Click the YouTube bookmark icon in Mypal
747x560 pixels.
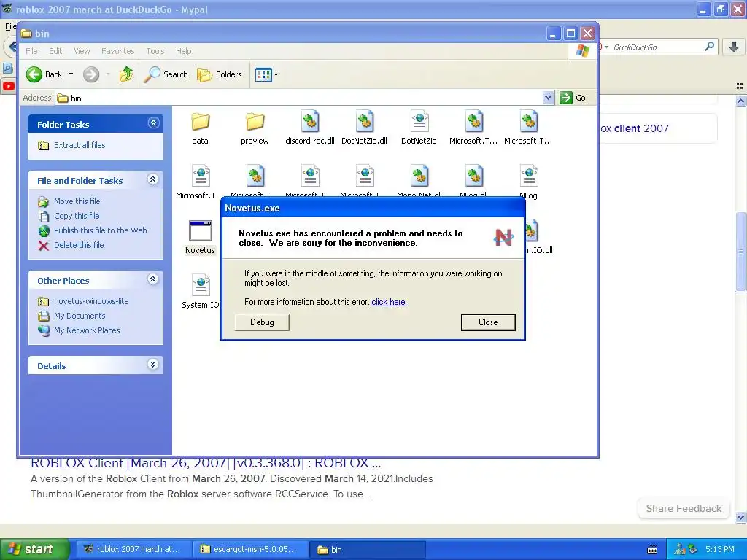coord(9,86)
